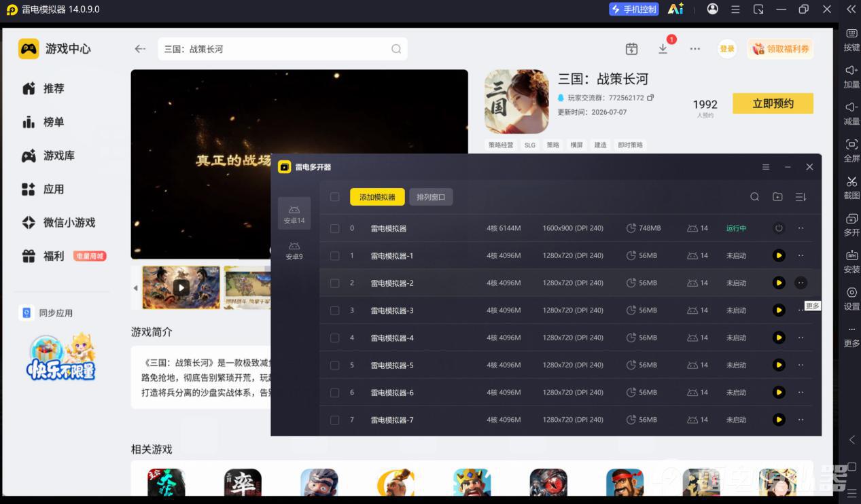
Task: Toggle the select-all checkbox in list header
Action: 334,197
